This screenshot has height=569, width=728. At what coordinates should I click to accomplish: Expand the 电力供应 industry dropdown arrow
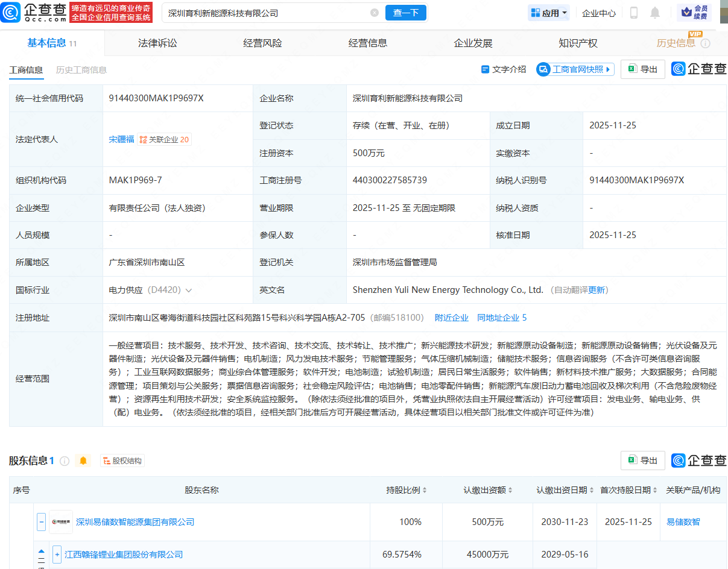(189, 291)
